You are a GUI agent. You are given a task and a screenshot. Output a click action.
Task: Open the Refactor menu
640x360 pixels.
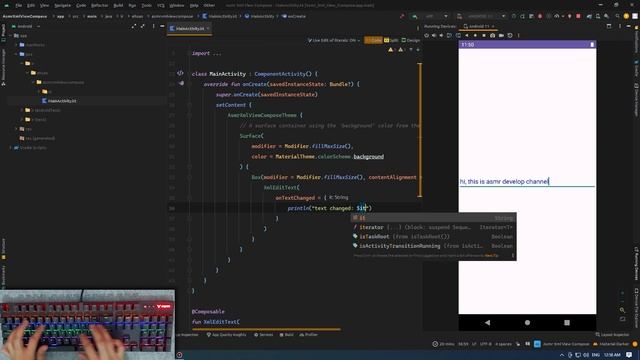(100, 6)
